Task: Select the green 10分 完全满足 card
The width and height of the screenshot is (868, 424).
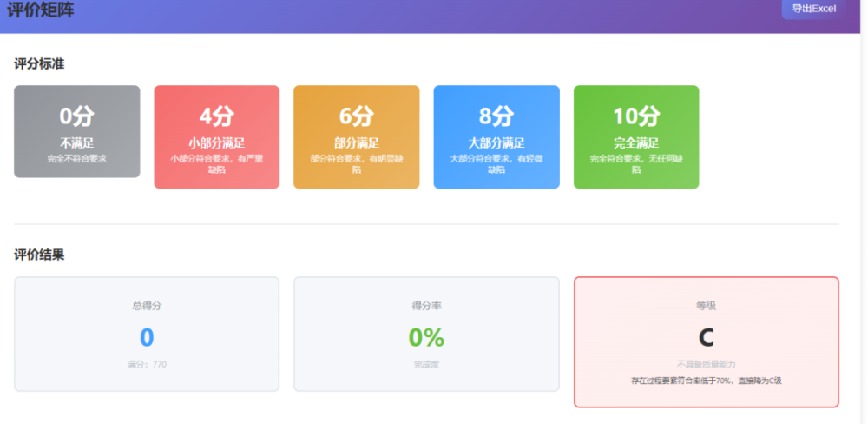Action: [x=636, y=136]
